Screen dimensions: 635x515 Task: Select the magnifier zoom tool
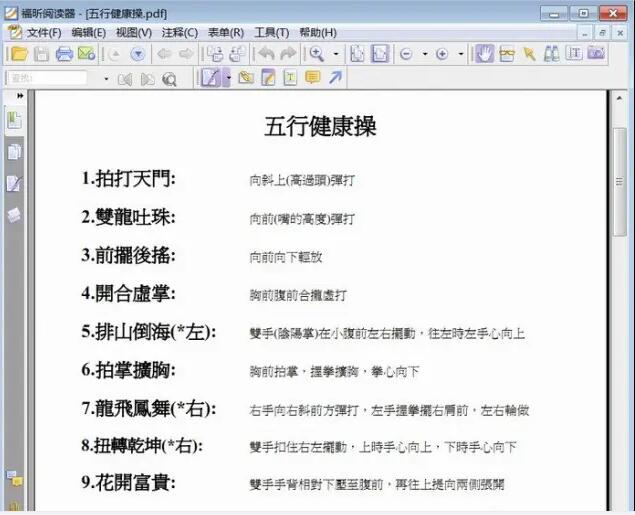coord(316,54)
